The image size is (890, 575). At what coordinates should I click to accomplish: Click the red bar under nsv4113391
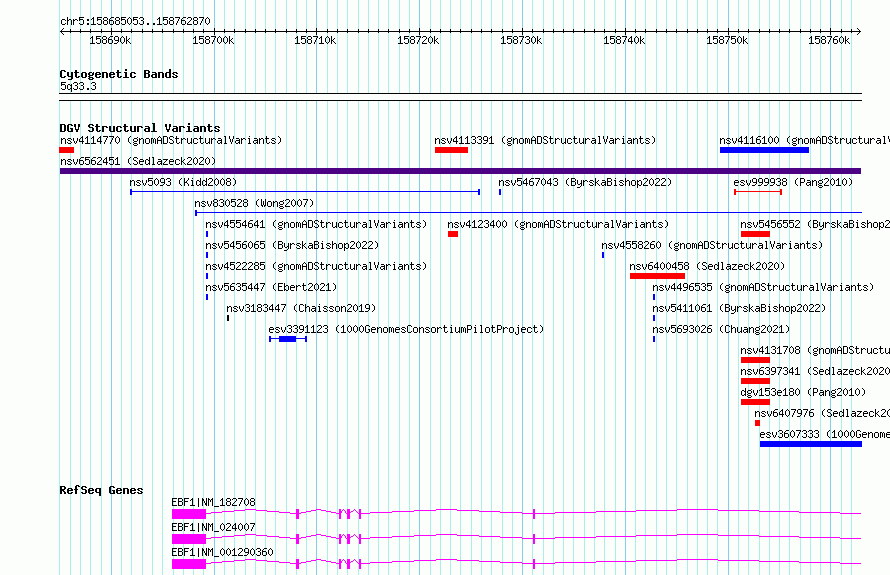(x=451, y=150)
